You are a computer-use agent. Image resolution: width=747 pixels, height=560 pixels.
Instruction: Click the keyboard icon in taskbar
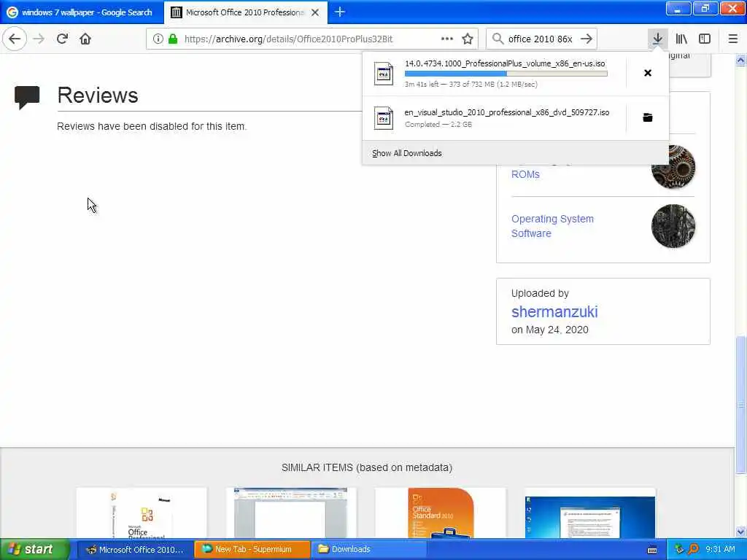(652, 550)
